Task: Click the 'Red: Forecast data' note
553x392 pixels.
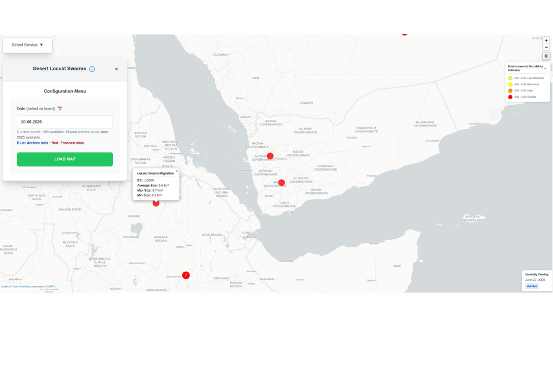Action: (68, 143)
